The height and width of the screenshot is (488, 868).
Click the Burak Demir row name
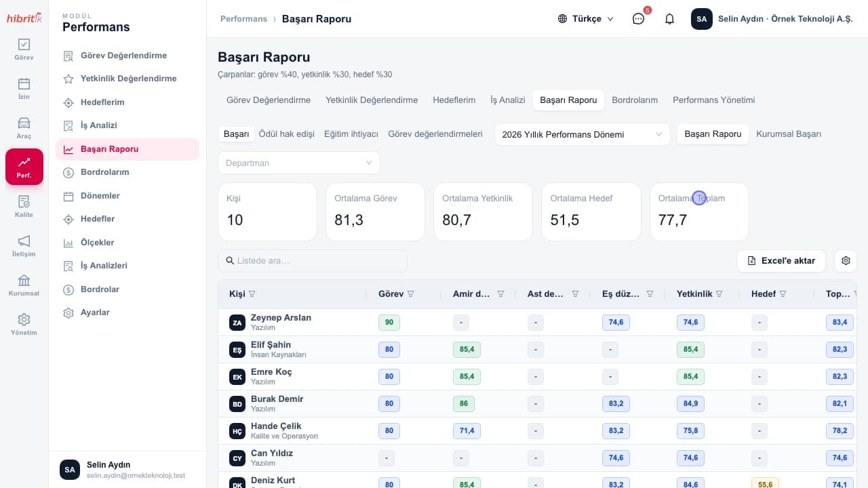pyautogui.click(x=277, y=399)
